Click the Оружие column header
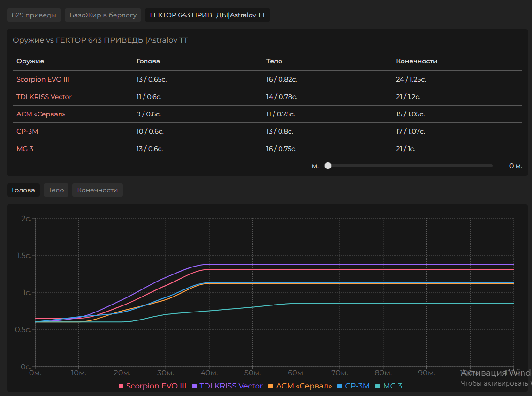This screenshot has width=532, height=396. click(x=30, y=61)
